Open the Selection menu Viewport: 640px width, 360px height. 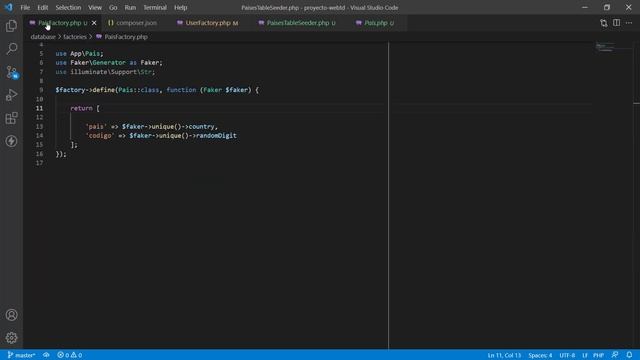click(68, 7)
